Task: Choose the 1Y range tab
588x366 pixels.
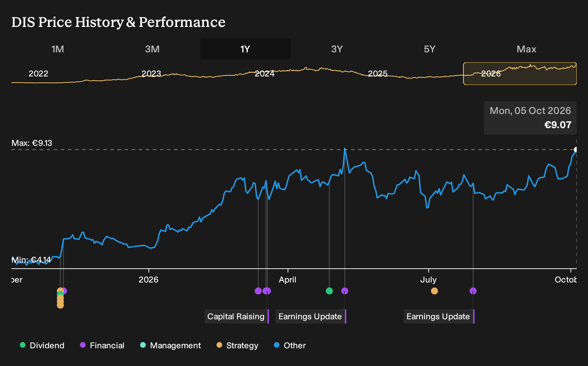Action: point(245,49)
